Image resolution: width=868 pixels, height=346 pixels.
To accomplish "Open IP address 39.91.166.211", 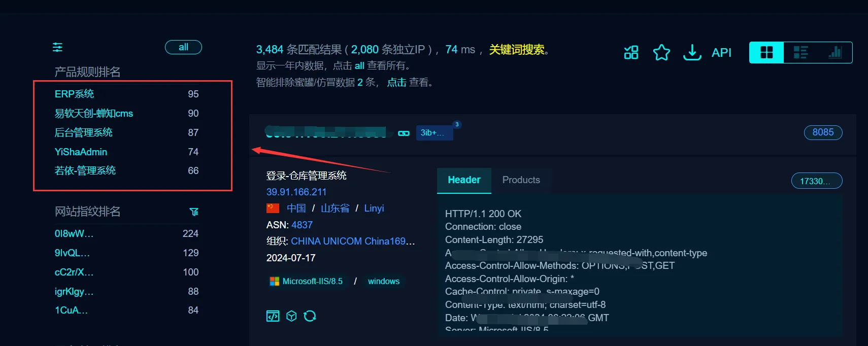I will [296, 192].
